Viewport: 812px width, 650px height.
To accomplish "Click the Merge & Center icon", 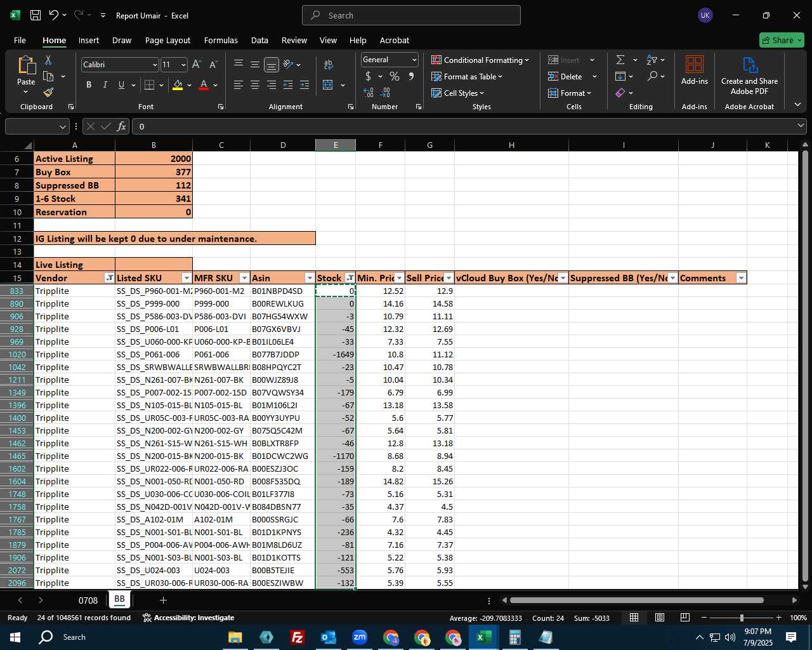I will (328, 84).
